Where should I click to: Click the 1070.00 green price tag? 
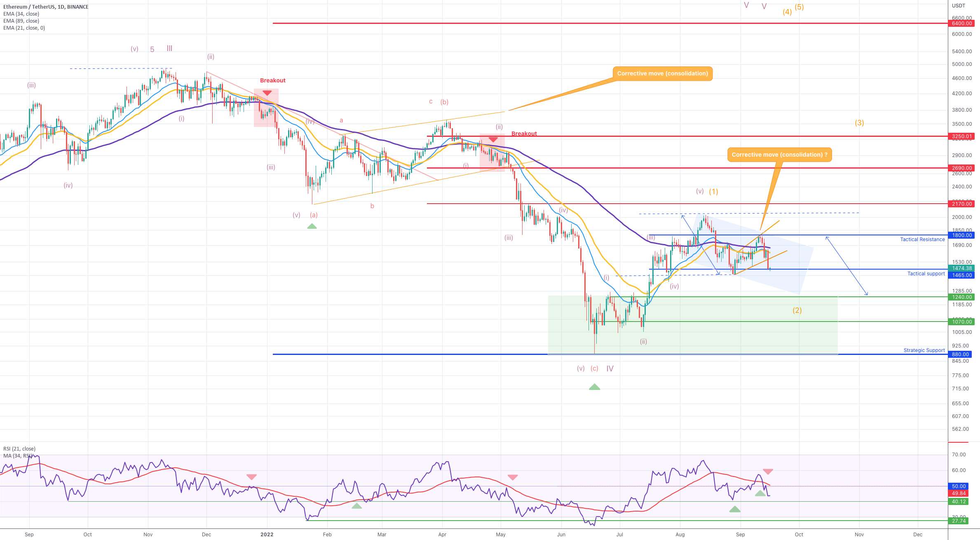pos(962,322)
